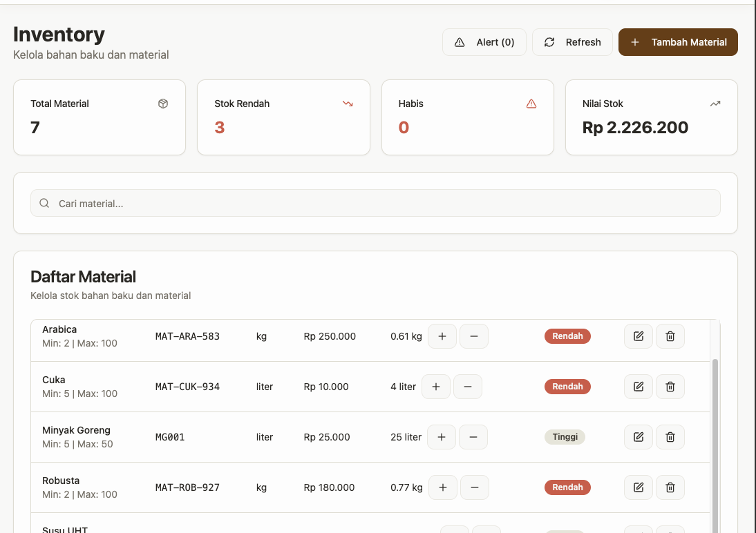Select the code MAT-CUK-934
This screenshot has height=533, width=756.
187,387
